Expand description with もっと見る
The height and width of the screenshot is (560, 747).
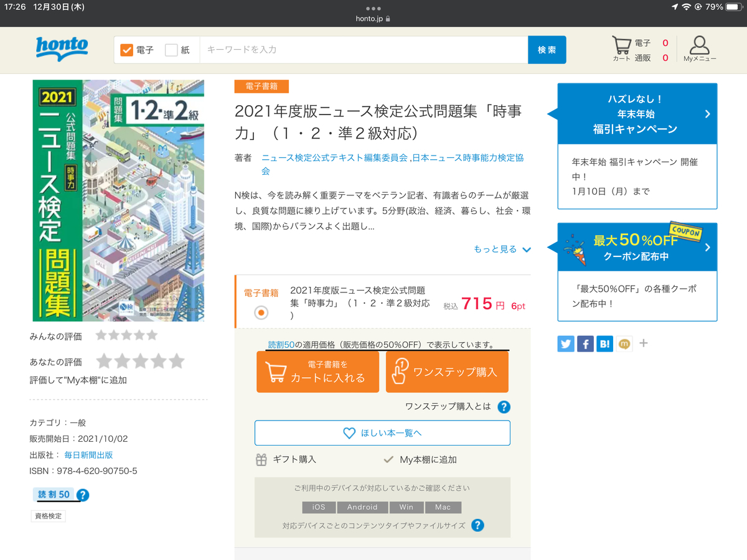click(502, 250)
